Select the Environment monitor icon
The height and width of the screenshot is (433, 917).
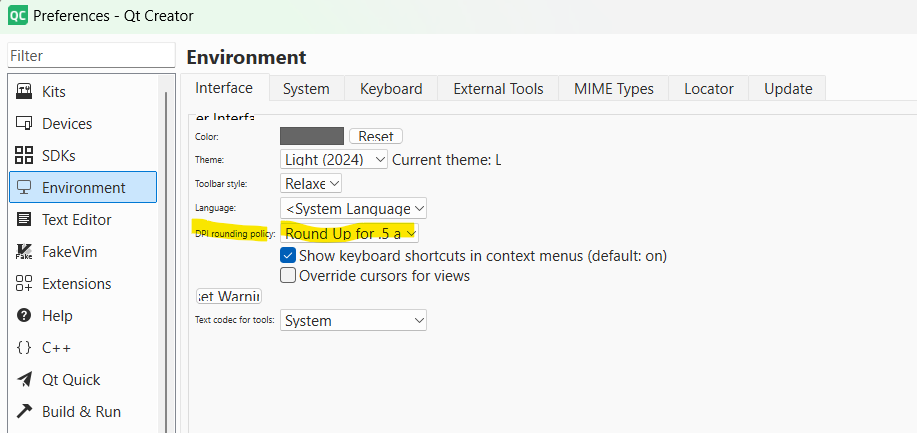(x=24, y=187)
